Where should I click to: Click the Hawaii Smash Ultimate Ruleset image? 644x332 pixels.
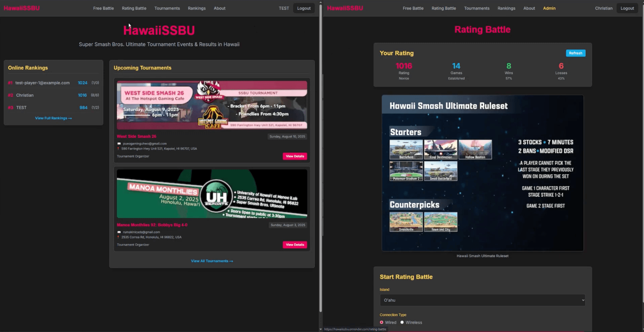pyautogui.click(x=483, y=173)
